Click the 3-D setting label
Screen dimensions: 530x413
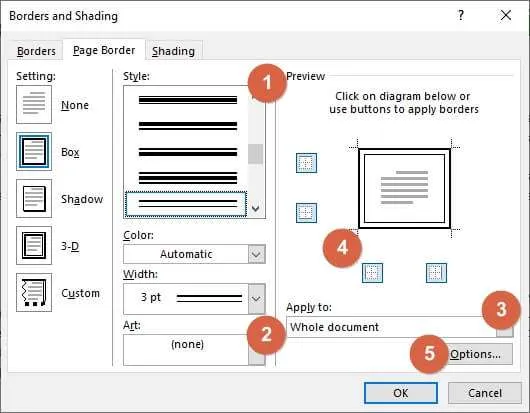[70, 246]
